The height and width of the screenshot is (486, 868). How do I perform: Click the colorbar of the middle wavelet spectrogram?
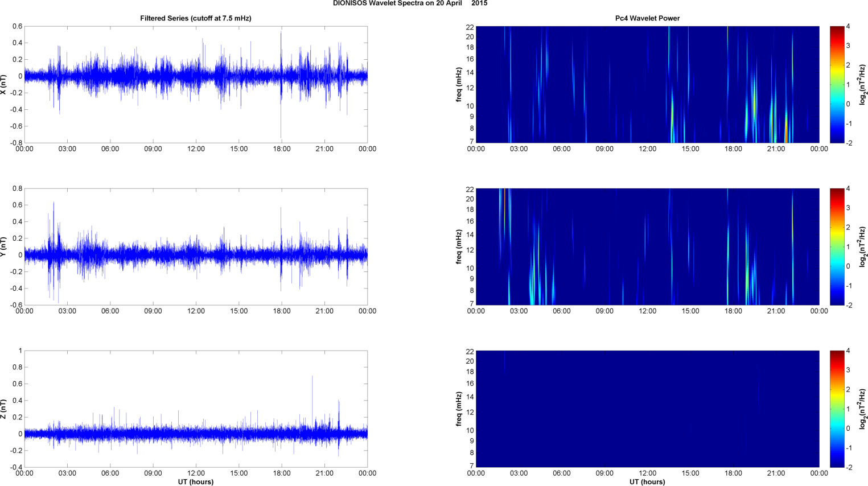coord(837,246)
